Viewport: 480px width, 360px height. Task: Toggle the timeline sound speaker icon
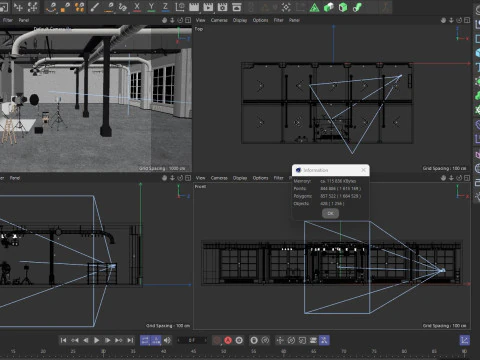167,340
